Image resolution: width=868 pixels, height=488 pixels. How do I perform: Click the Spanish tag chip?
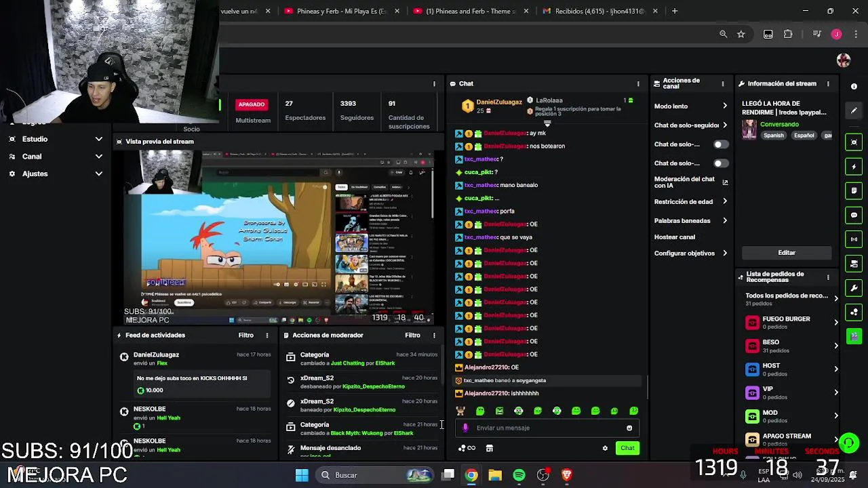coord(774,136)
